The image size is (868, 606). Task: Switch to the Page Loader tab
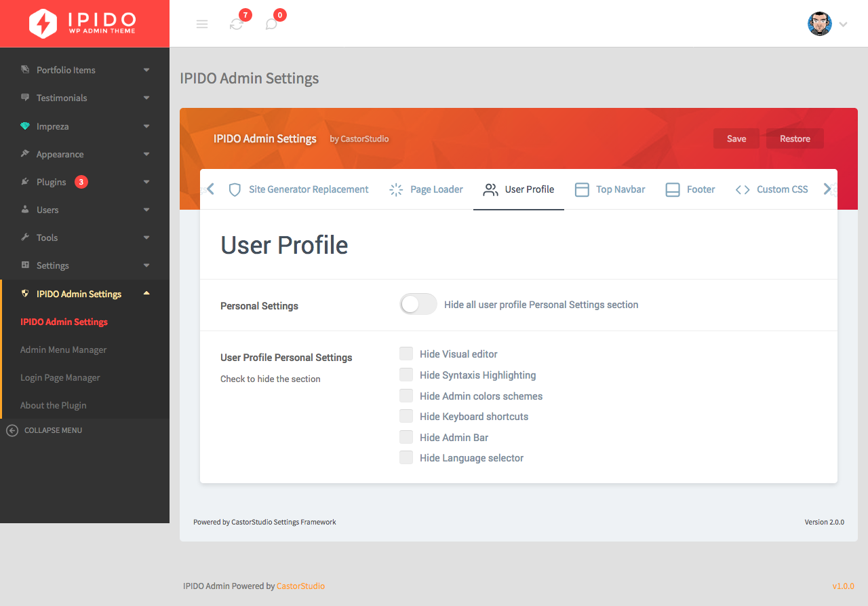coord(426,189)
